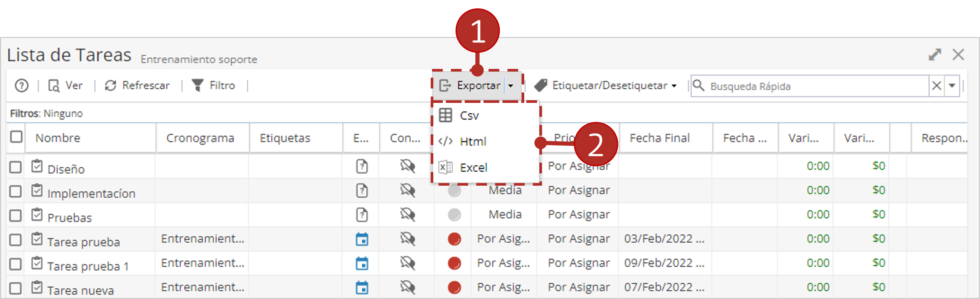Clear the quick search with X
Screen dimensions: 980x299
(x=937, y=86)
